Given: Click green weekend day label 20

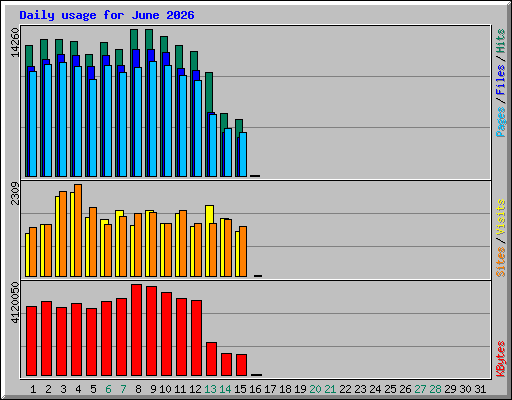Looking at the screenshot, I should (315, 389).
